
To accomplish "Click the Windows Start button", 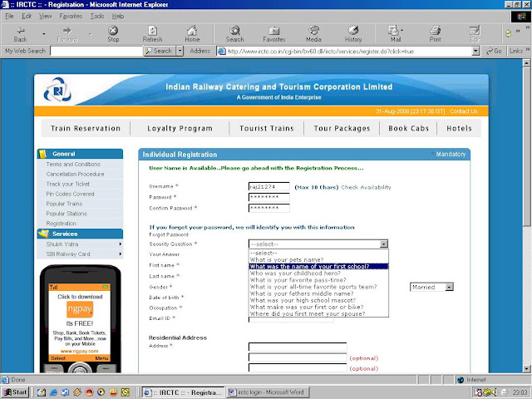I will (15, 392).
